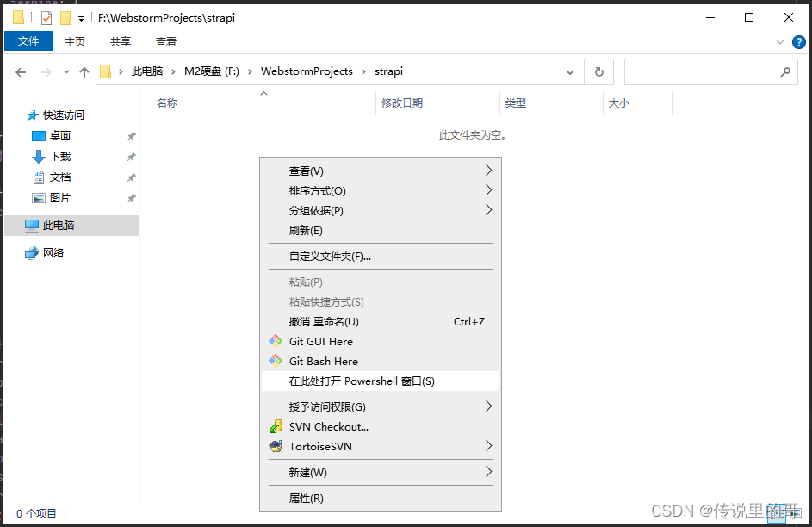Image resolution: width=812 pixels, height=527 pixels.
Task: Select 在此处打开 Powershell 窗口 from context menu
Action: (x=362, y=381)
